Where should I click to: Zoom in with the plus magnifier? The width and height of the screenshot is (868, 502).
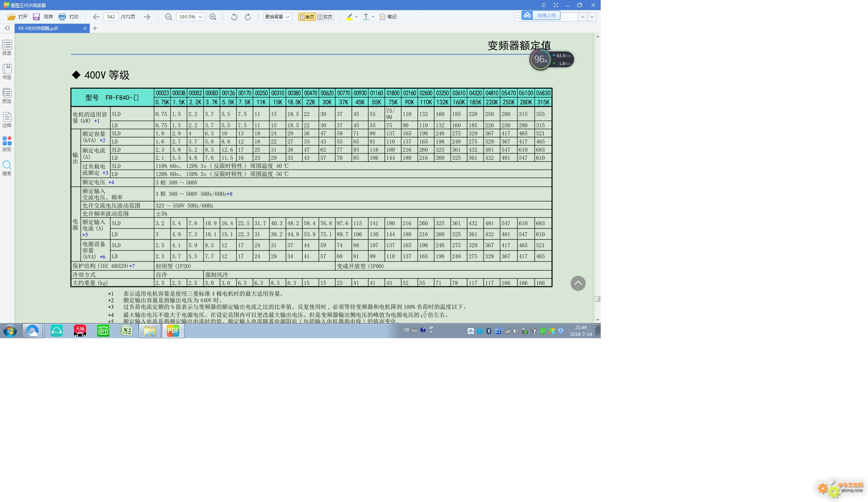click(213, 17)
